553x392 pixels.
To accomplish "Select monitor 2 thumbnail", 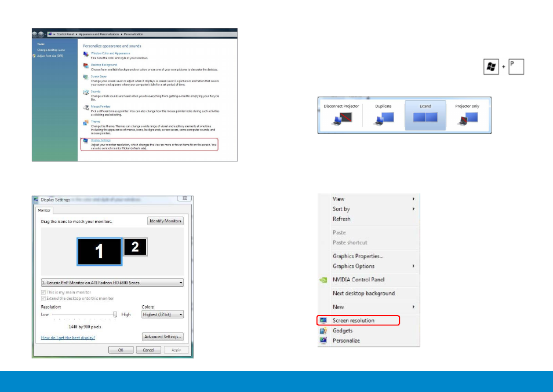I will click(135, 247).
